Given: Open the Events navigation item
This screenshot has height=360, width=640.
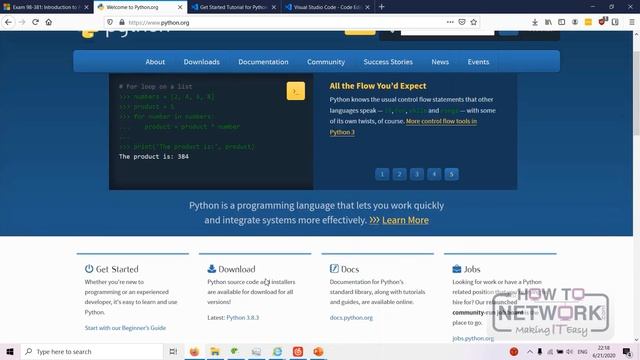Looking at the screenshot, I should (x=478, y=62).
